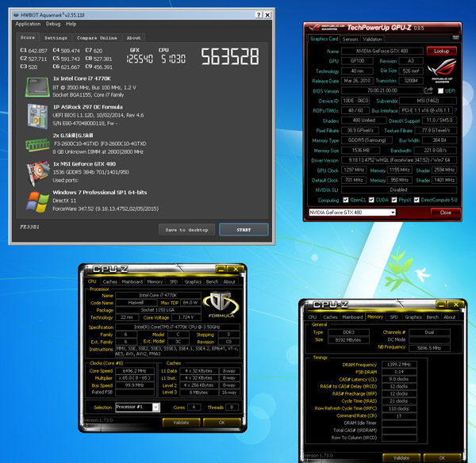
Task: Open Graphics tab in CPU-Z memory window
Action: [x=413, y=317]
